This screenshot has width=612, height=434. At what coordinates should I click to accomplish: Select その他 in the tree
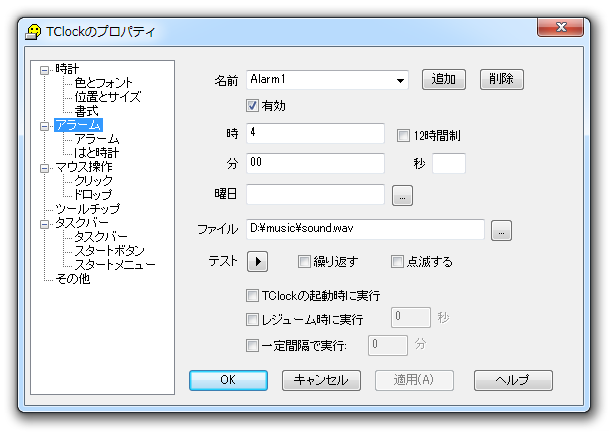click(x=73, y=279)
